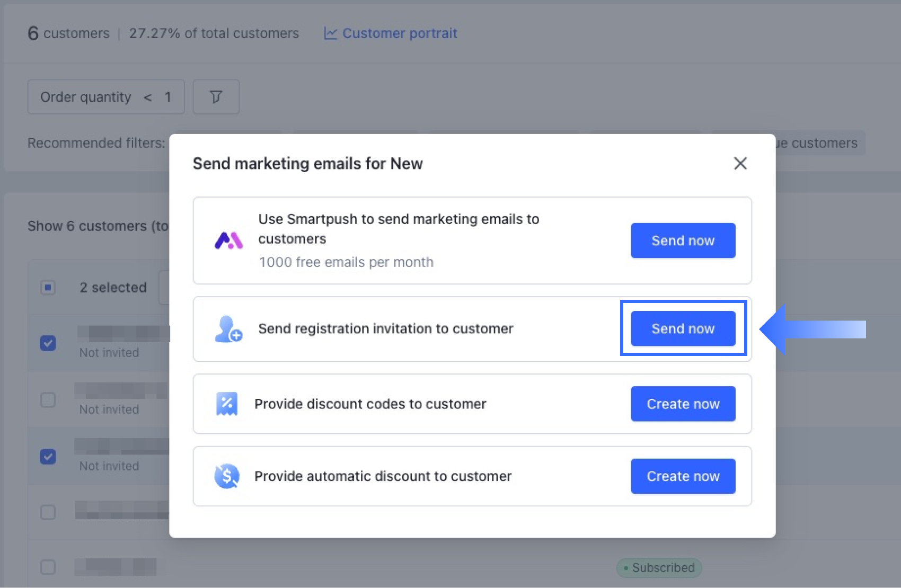Click the registration invitation user icon
The image size is (901, 588).
[x=228, y=329]
